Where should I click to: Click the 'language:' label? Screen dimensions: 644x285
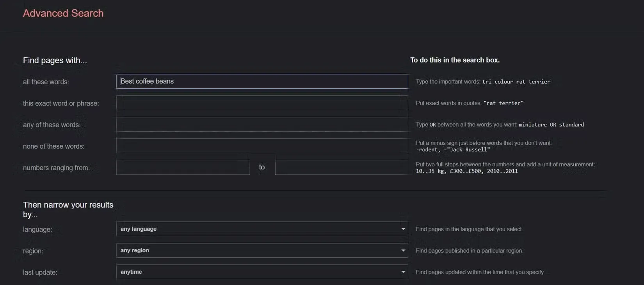click(37, 230)
